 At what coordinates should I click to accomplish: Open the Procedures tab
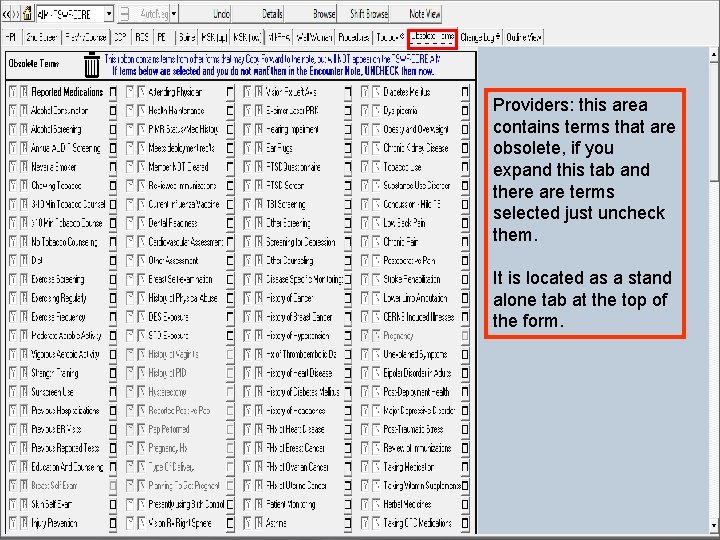click(354, 37)
